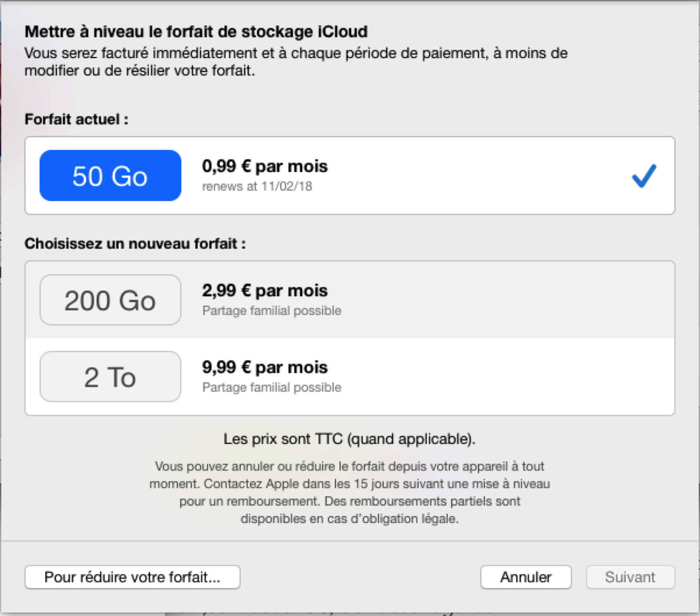Click the blue checkmark on the current plan
Viewport: 700px width, 616px height.
(x=644, y=176)
